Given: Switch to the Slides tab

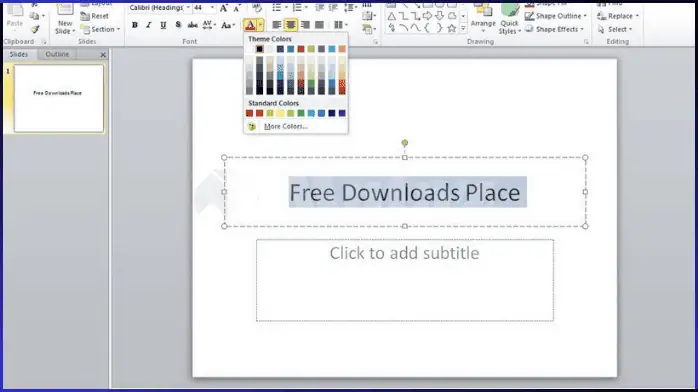Looking at the screenshot, I should tap(19, 54).
